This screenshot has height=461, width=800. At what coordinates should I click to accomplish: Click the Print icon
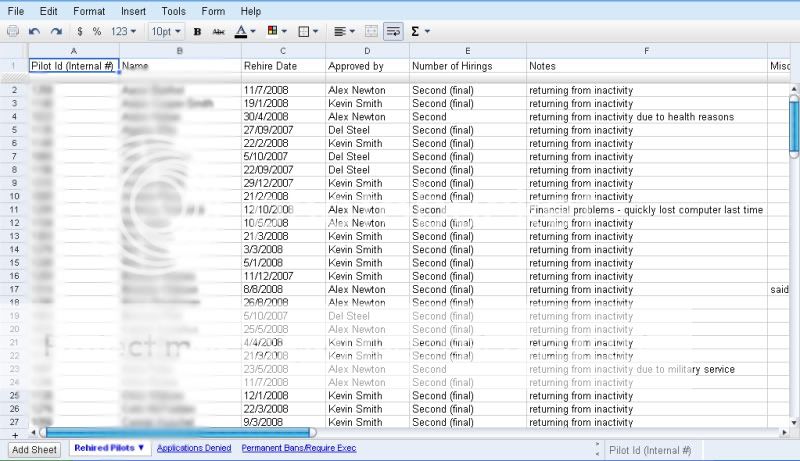click(13, 31)
